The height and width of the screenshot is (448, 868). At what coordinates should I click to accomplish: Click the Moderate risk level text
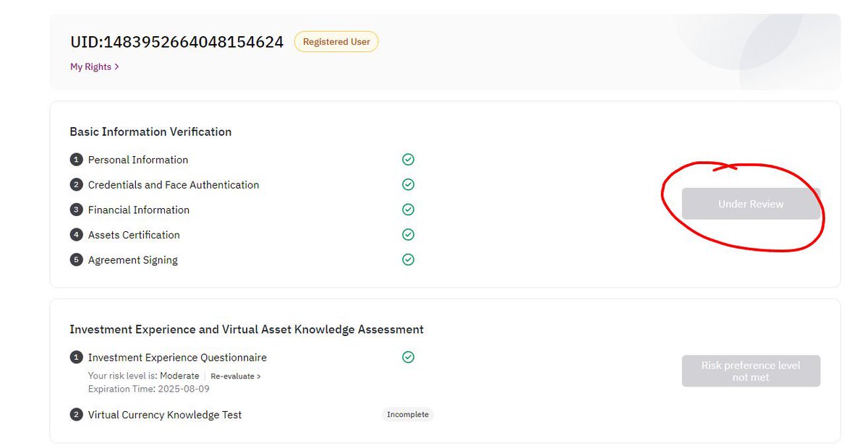pos(179,376)
